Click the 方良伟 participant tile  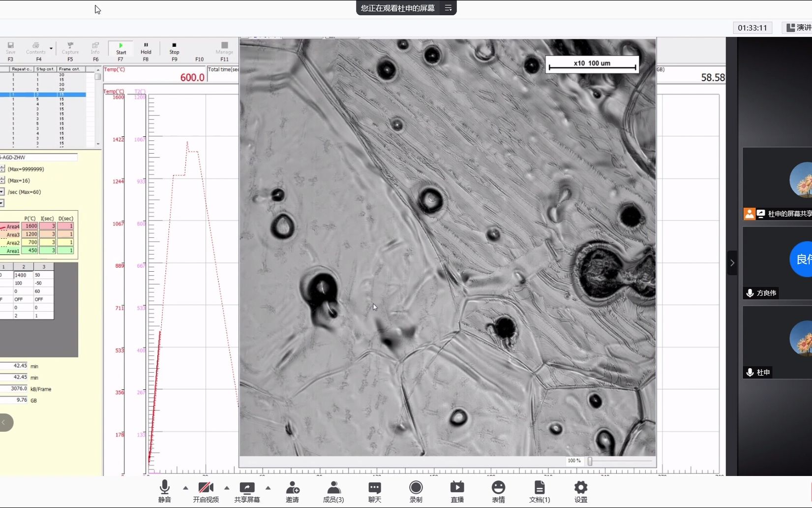777,263
